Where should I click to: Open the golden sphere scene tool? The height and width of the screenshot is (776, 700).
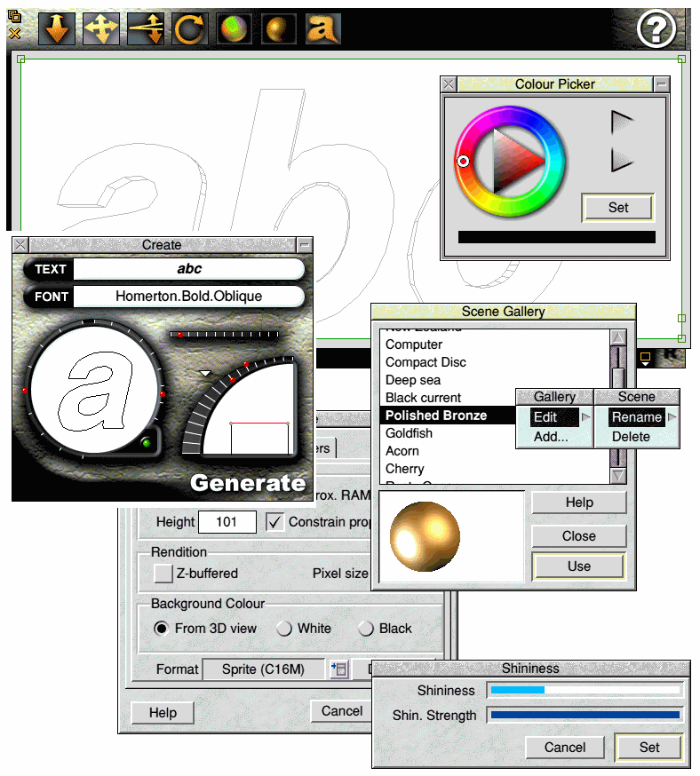point(278,28)
